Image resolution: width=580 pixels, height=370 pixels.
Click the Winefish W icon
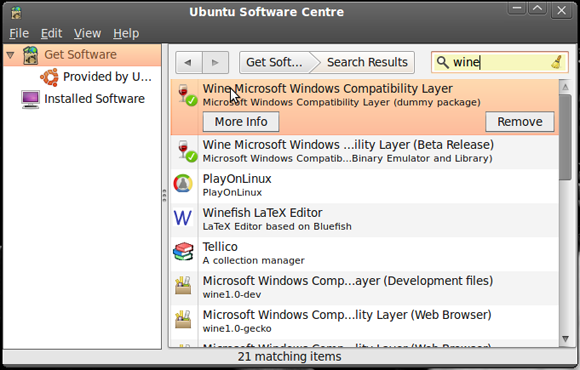[183, 218]
